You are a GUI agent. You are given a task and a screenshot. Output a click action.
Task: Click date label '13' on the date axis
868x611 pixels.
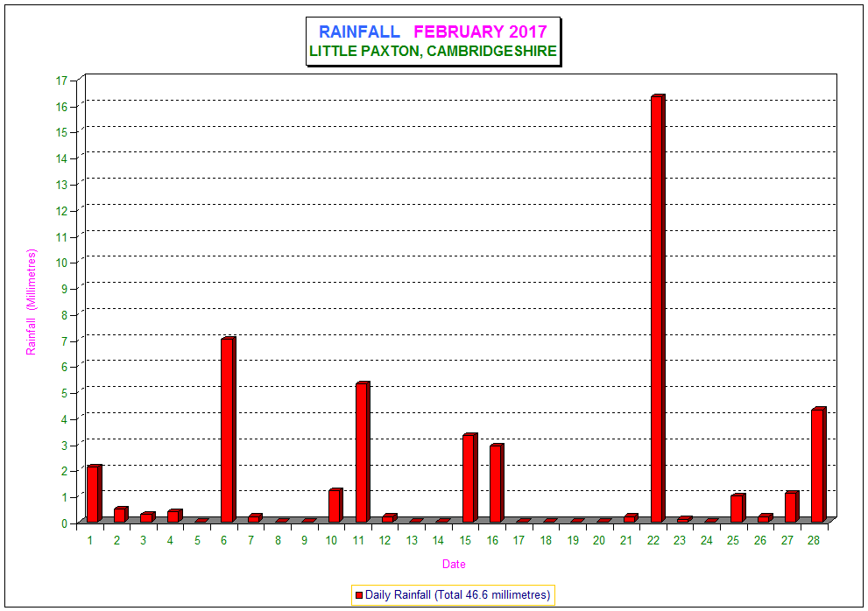pos(412,541)
